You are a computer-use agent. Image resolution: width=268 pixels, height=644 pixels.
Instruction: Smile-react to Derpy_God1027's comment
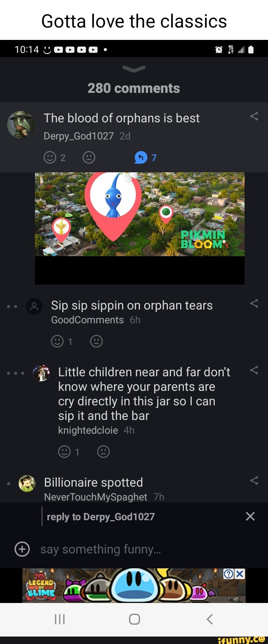click(x=50, y=158)
